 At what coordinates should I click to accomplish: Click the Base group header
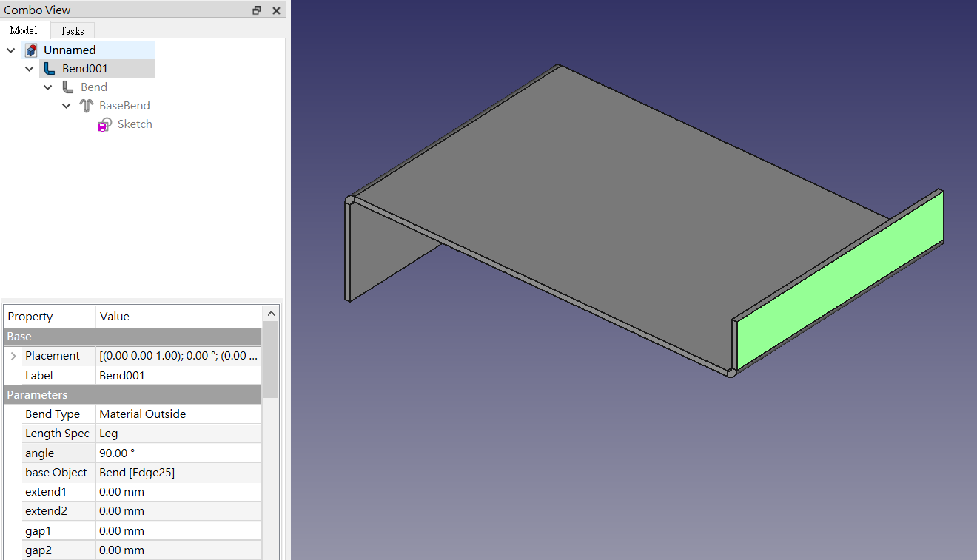132,337
